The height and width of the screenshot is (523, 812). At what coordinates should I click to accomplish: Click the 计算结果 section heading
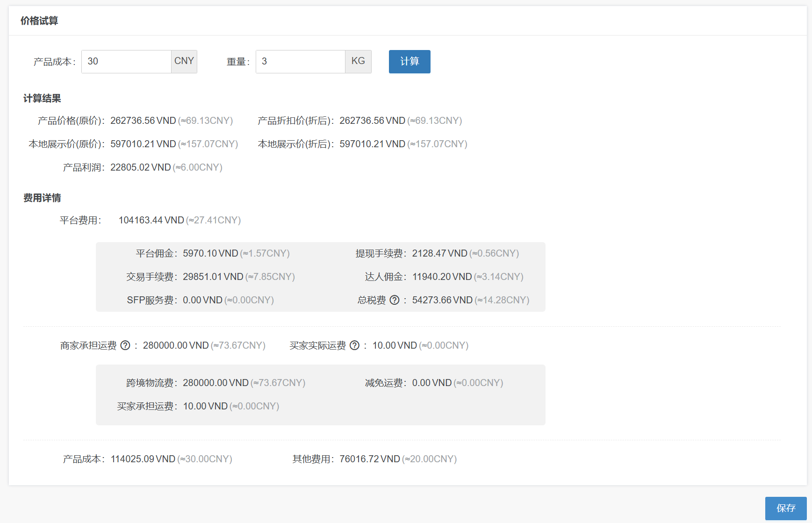[x=43, y=99]
